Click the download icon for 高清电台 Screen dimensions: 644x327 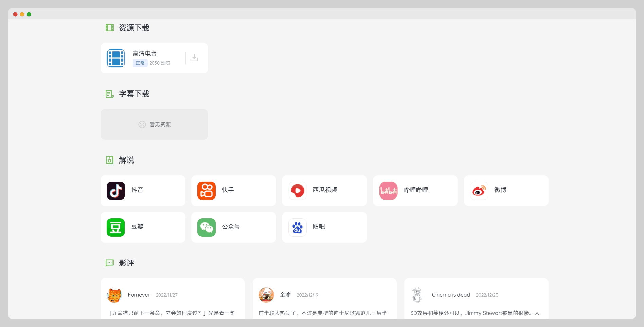[194, 58]
